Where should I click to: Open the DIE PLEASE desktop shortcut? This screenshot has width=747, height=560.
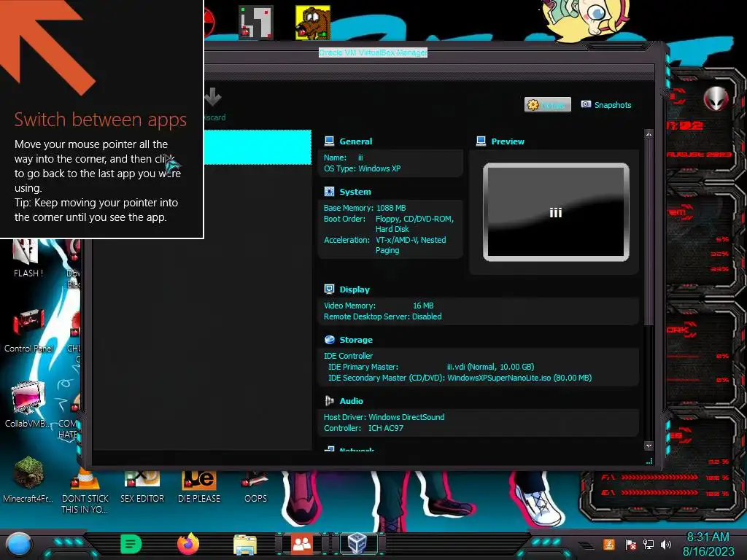point(199,486)
